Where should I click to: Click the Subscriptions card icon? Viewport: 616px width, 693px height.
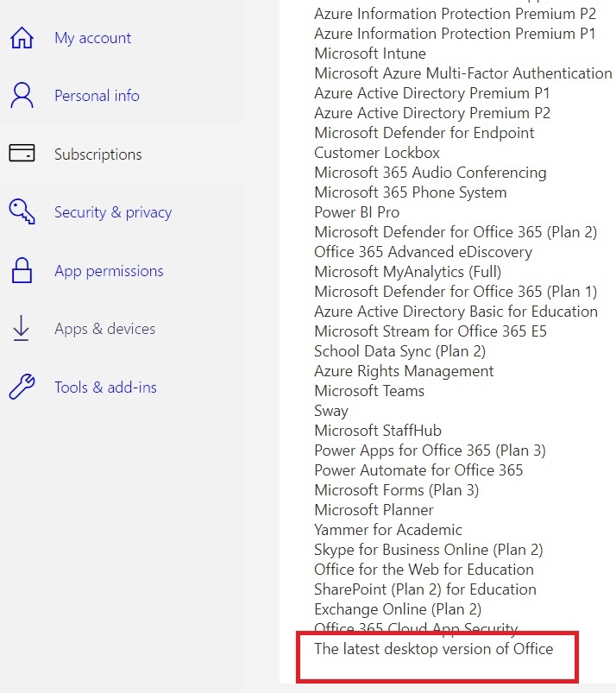[x=22, y=154]
